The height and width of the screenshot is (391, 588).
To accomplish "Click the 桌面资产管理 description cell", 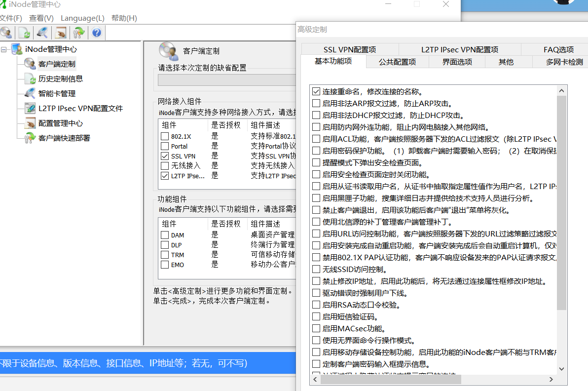I will click(x=273, y=235).
